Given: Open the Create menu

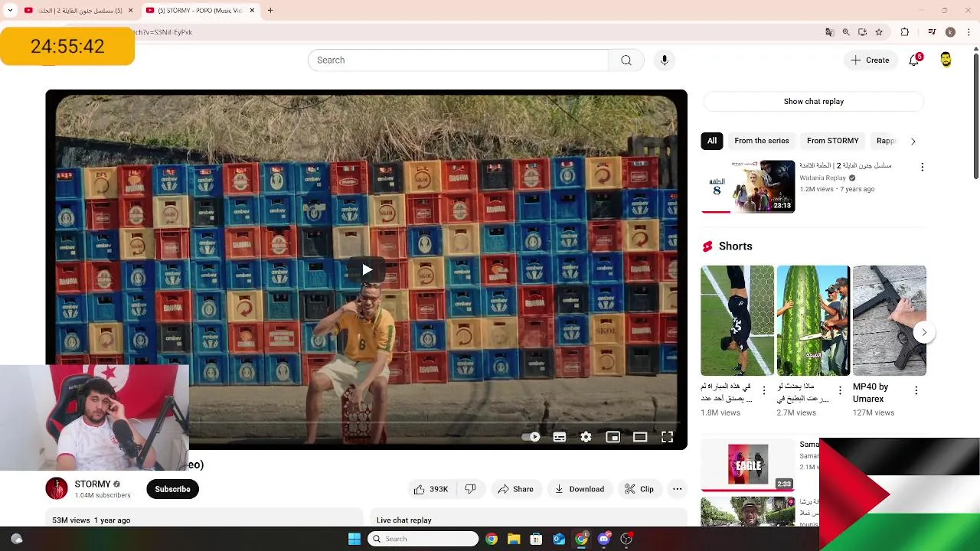Looking at the screenshot, I should (870, 60).
